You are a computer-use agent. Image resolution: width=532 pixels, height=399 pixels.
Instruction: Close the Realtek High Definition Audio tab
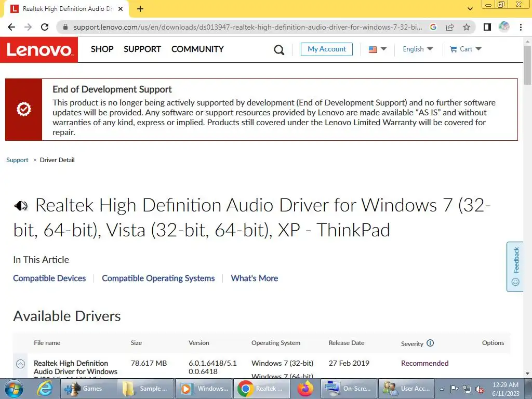(121, 9)
